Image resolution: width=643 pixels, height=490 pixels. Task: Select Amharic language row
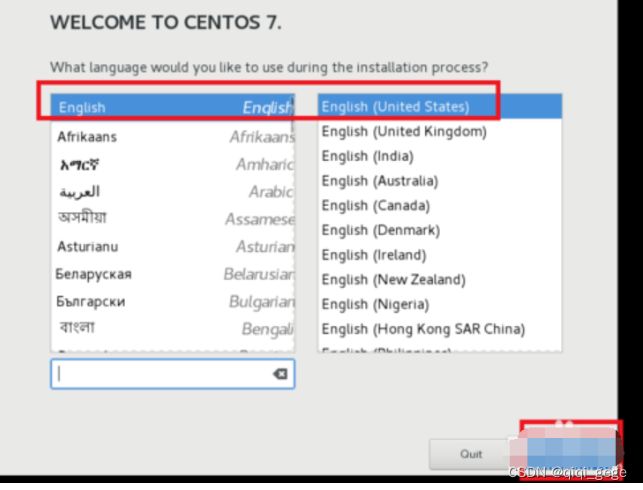(173, 164)
